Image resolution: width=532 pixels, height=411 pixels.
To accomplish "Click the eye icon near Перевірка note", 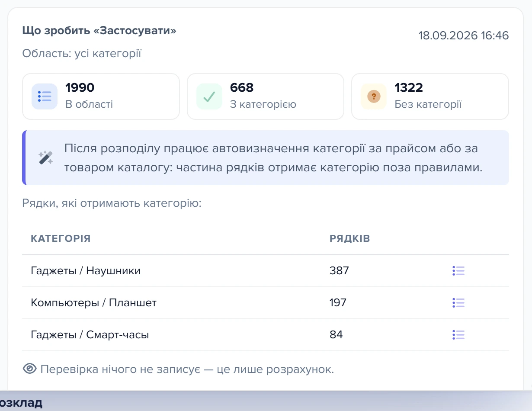I will click(29, 369).
